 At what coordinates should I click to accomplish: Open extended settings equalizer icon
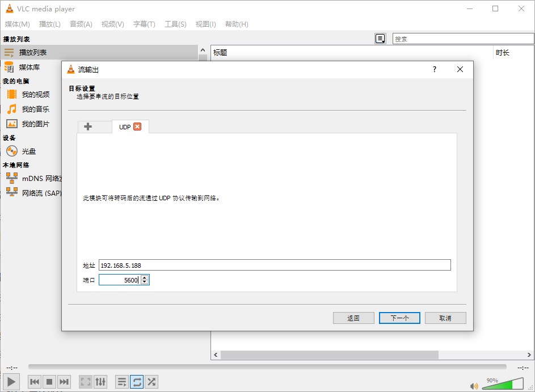(x=100, y=382)
